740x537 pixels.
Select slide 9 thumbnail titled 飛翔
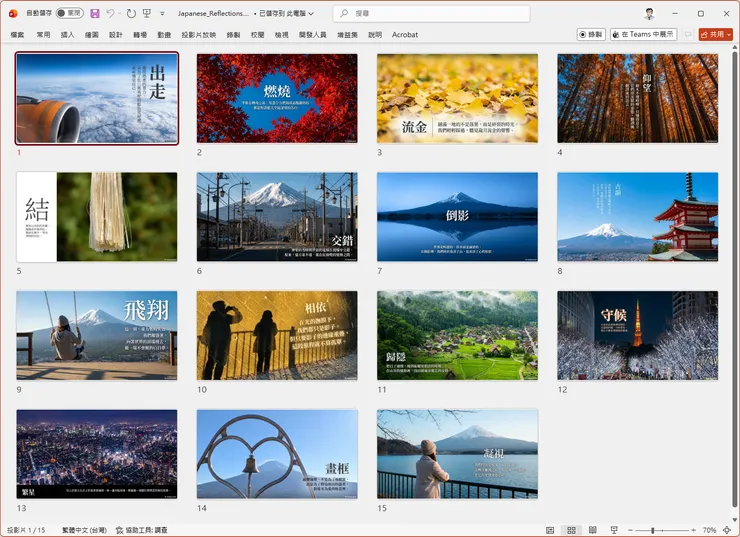pos(97,336)
